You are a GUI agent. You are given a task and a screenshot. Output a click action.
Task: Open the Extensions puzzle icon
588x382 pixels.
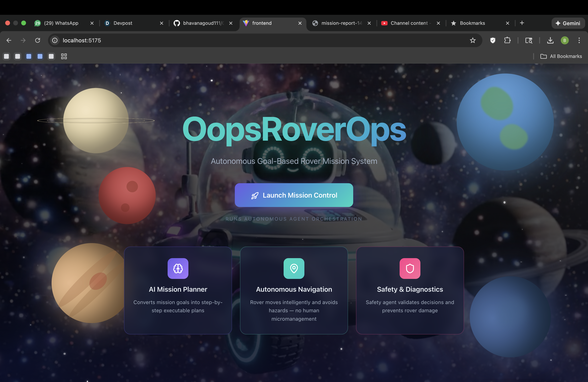pyautogui.click(x=507, y=40)
